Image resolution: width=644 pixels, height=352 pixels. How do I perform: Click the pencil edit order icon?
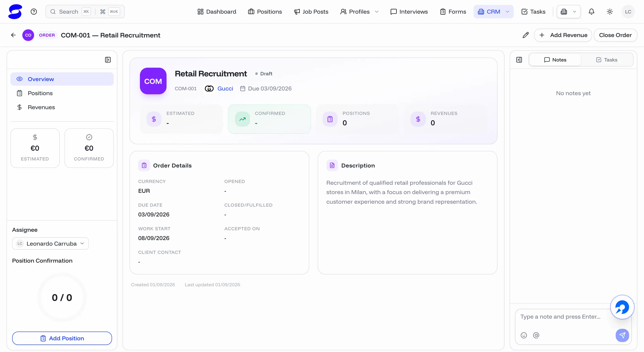526,35
